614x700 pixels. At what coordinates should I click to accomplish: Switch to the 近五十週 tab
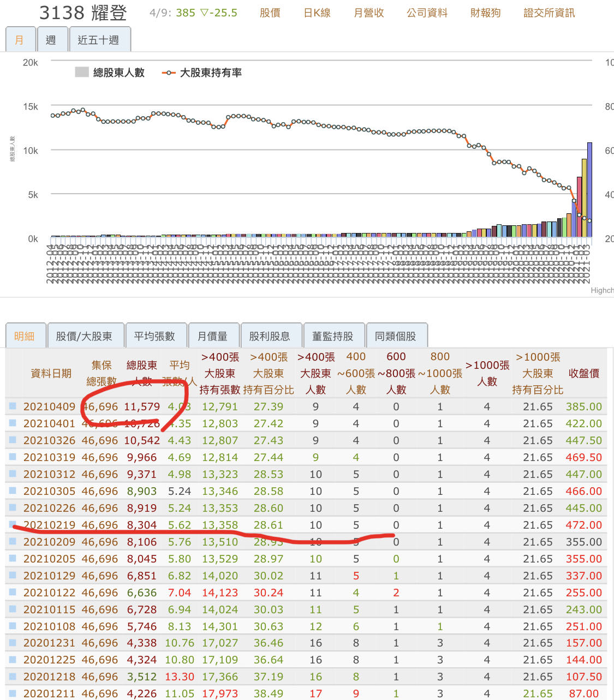[x=98, y=40]
